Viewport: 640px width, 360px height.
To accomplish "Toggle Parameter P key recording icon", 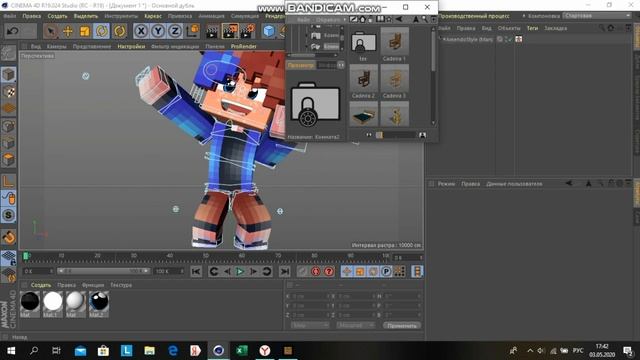I will pos(386,271).
